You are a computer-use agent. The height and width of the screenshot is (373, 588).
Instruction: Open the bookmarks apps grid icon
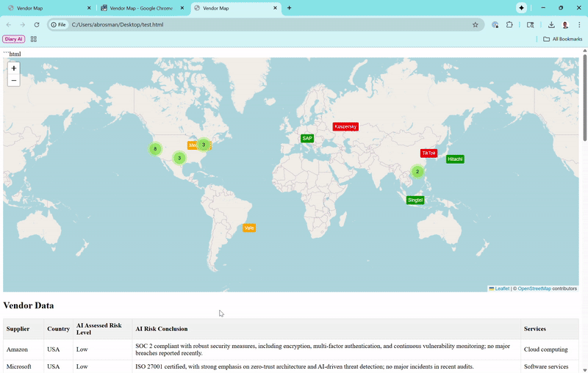[33, 39]
